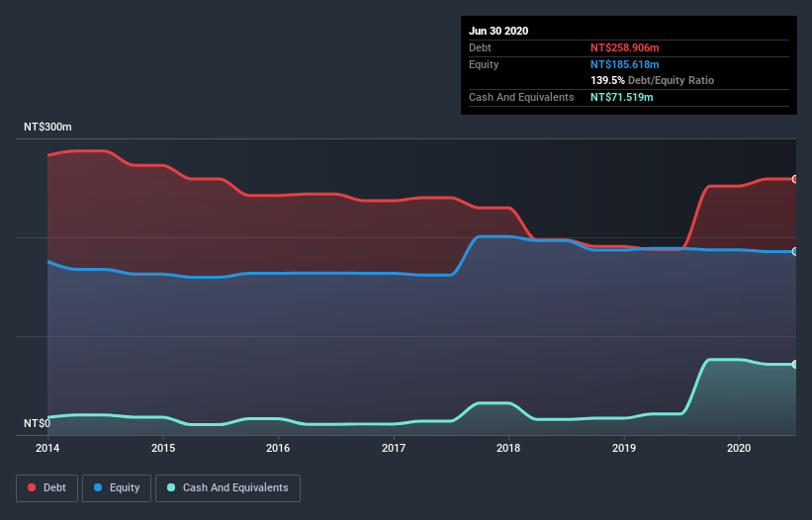Screen dimensions: 812x520
Task: Click the NT$185.618m equity value
Action: click(624, 64)
